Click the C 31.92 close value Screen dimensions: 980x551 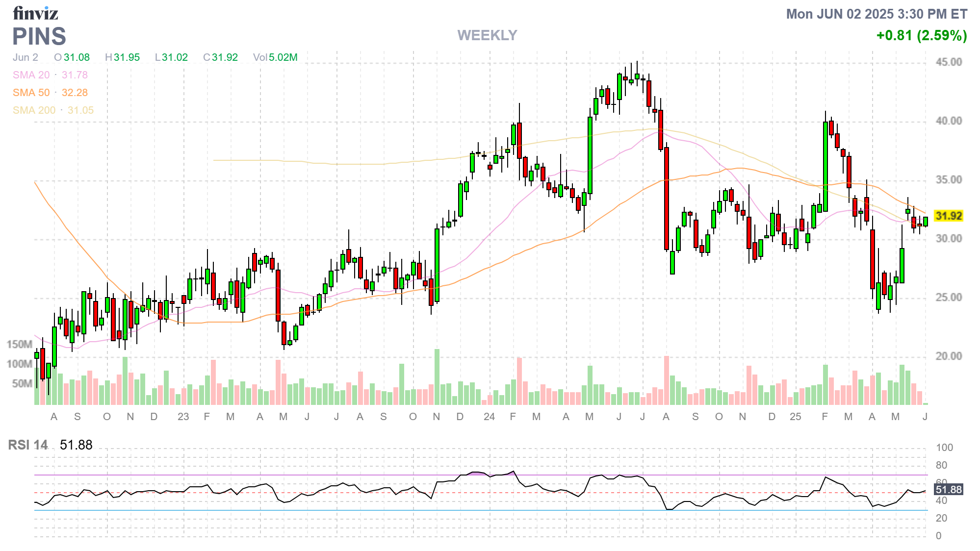point(220,57)
